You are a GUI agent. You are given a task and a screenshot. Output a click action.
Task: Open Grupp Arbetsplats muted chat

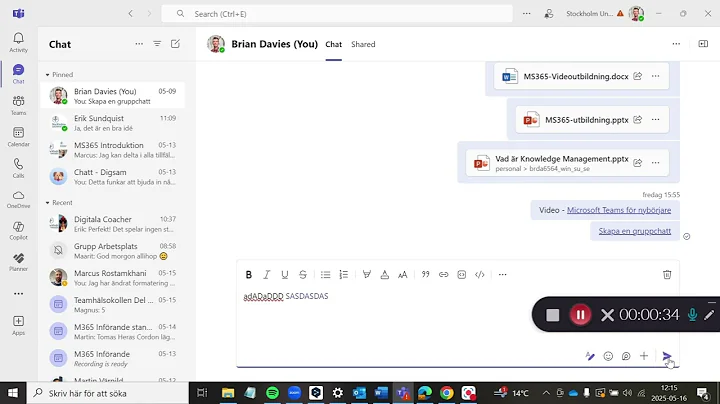112,251
